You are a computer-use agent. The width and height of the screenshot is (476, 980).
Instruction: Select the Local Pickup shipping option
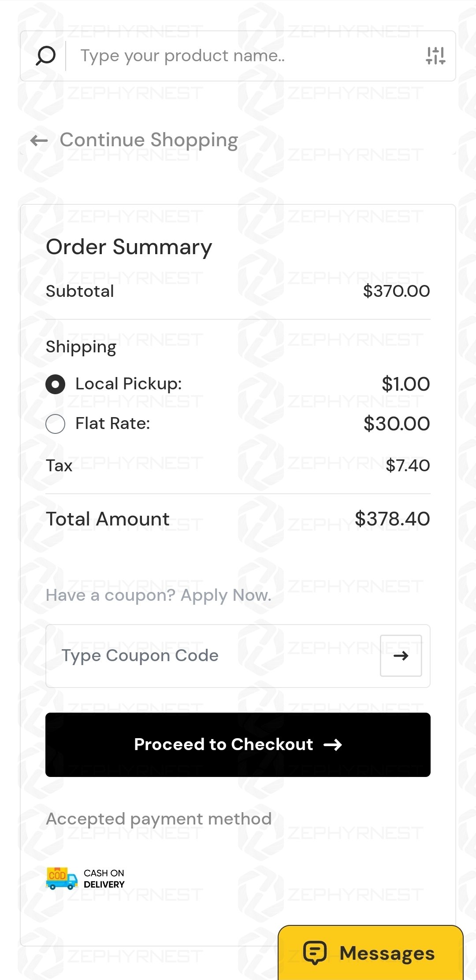(56, 384)
